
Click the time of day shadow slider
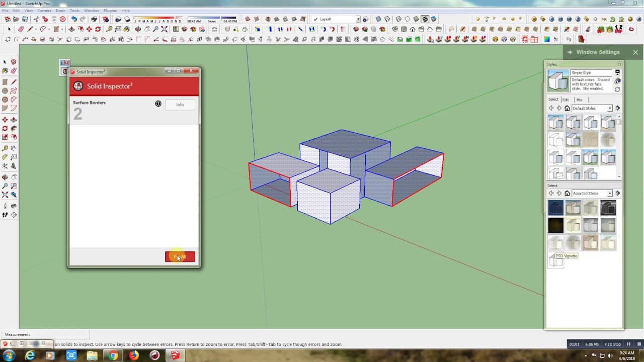point(212,19)
